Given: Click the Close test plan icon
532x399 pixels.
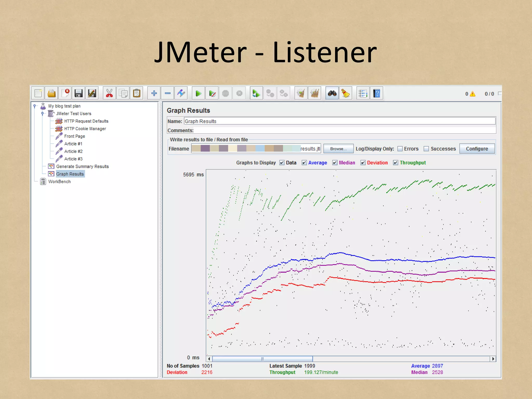Looking at the screenshot, I should pyautogui.click(x=65, y=93).
